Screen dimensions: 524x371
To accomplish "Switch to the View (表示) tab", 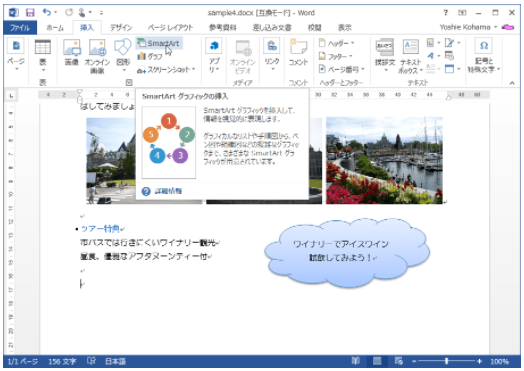I will (345, 28).
